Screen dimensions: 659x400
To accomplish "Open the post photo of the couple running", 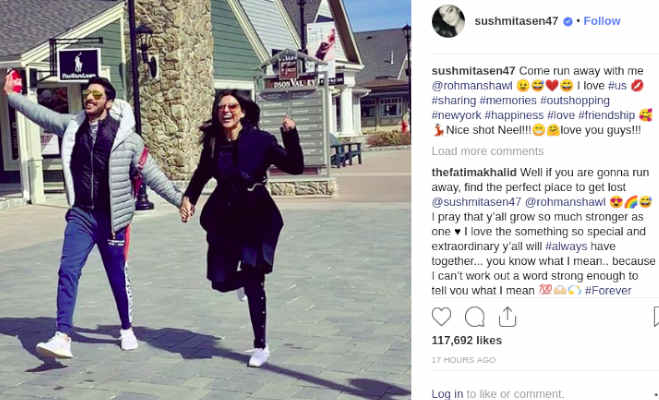I will 205,200.
